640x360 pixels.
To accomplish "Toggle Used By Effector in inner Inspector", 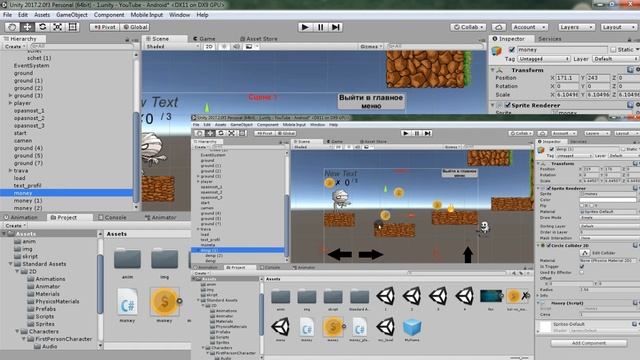I will pyautogui.click(x=582, y=272).
